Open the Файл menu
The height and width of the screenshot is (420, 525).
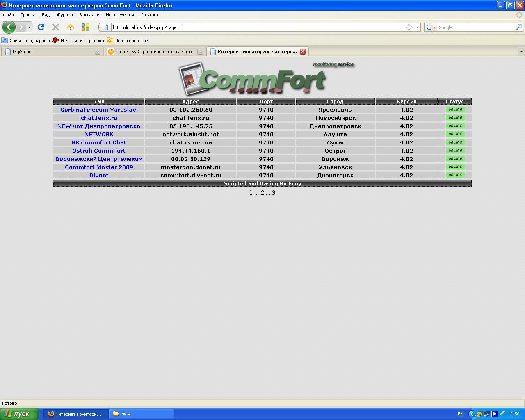pos(8,15)
